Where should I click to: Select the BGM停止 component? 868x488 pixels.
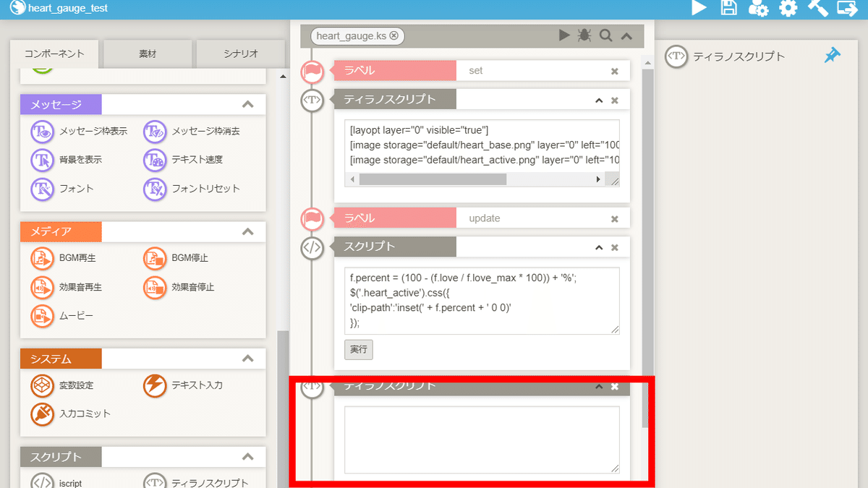(x=176, y=258)
